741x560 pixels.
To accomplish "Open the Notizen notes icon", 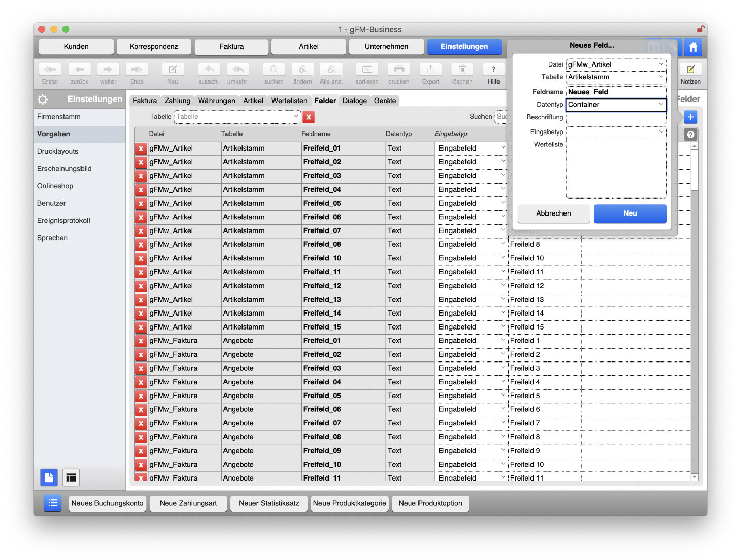I will (690, 70).
